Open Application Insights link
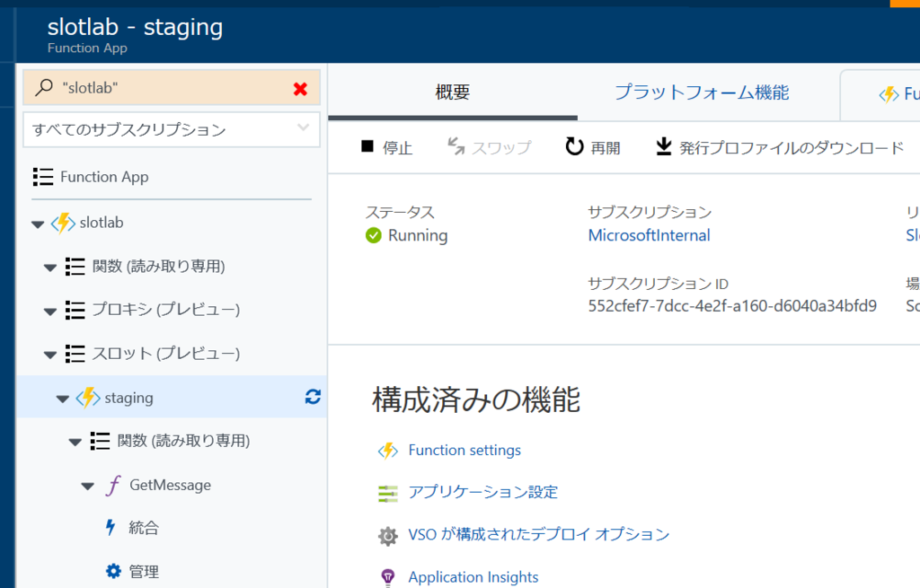This screenshot has width=920, height=588. (473, 577)
